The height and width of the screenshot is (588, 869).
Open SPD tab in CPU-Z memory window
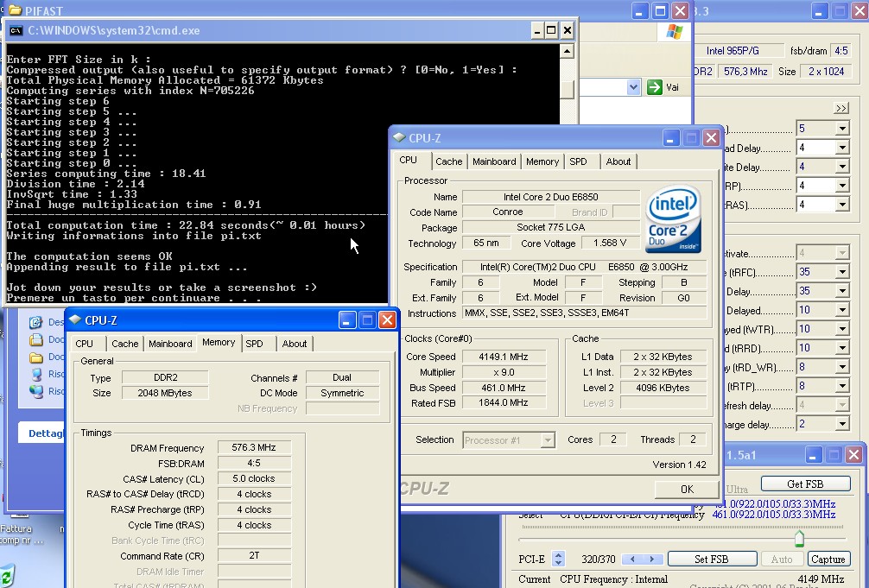tap(254, 344)
